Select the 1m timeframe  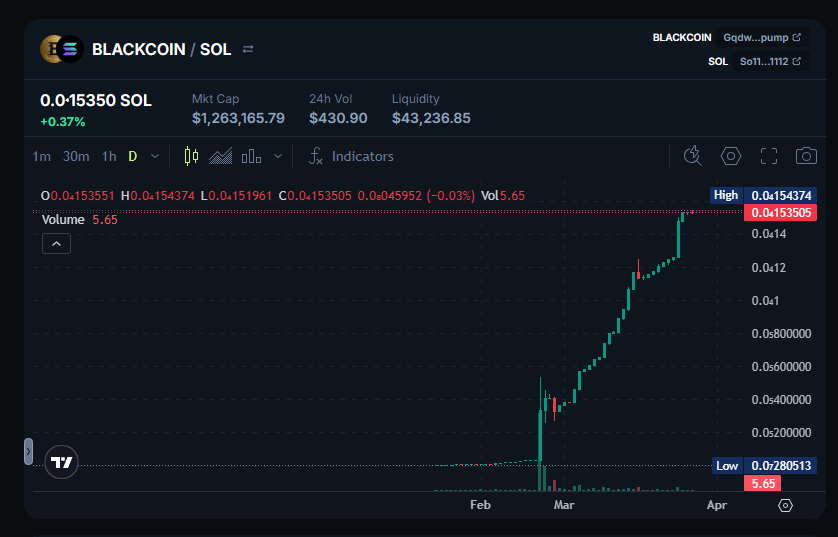pyautogui.click(x=42, y=157)
